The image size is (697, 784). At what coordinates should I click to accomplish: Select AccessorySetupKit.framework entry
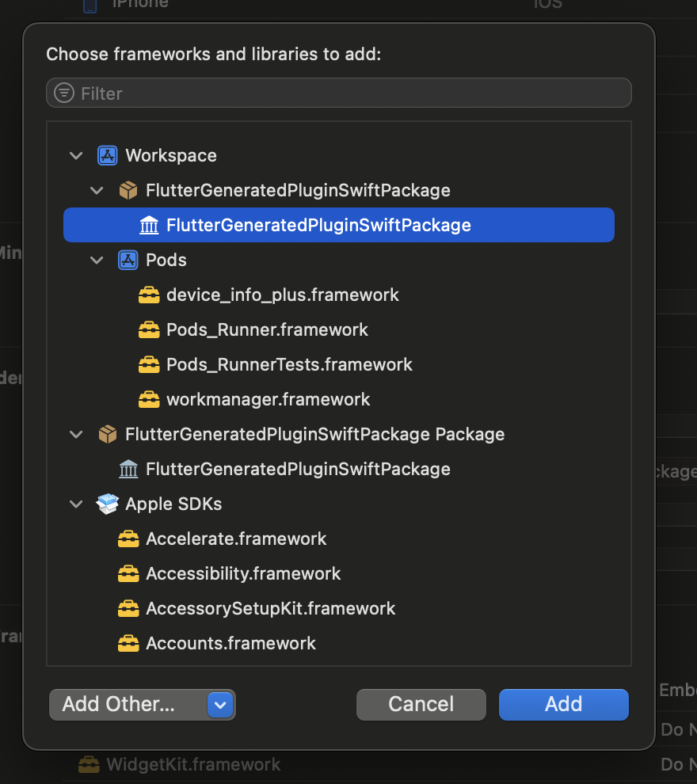tap(269, 608)
